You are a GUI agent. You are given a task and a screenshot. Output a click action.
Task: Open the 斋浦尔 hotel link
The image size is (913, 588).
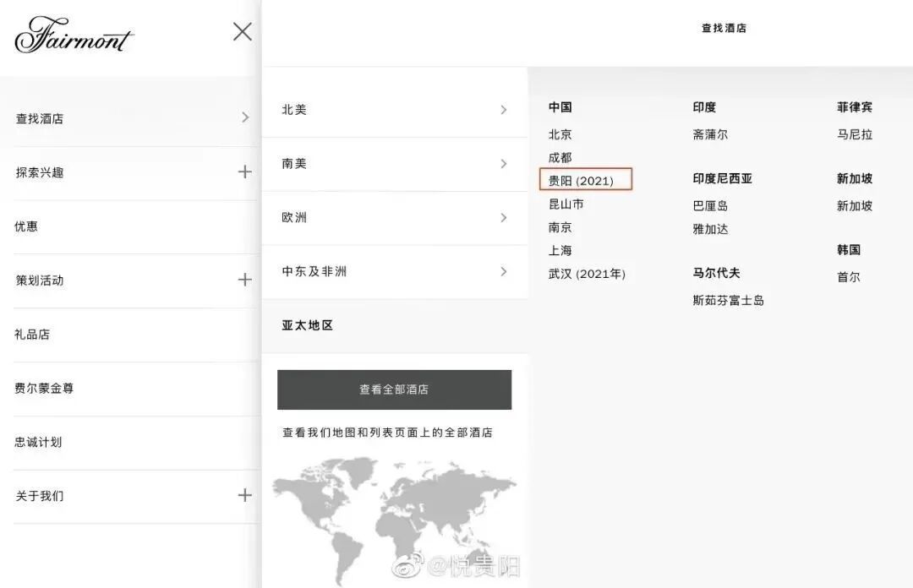[x=710, y=134]
